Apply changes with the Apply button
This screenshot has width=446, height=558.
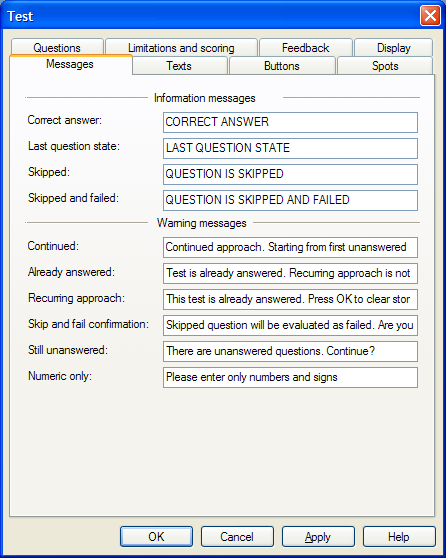pyautogui.click(x=318, y=536)
